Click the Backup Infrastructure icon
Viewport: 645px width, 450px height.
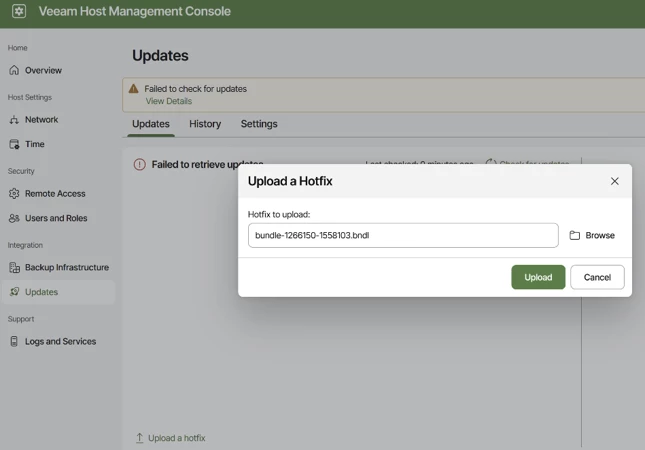point(14,267)
